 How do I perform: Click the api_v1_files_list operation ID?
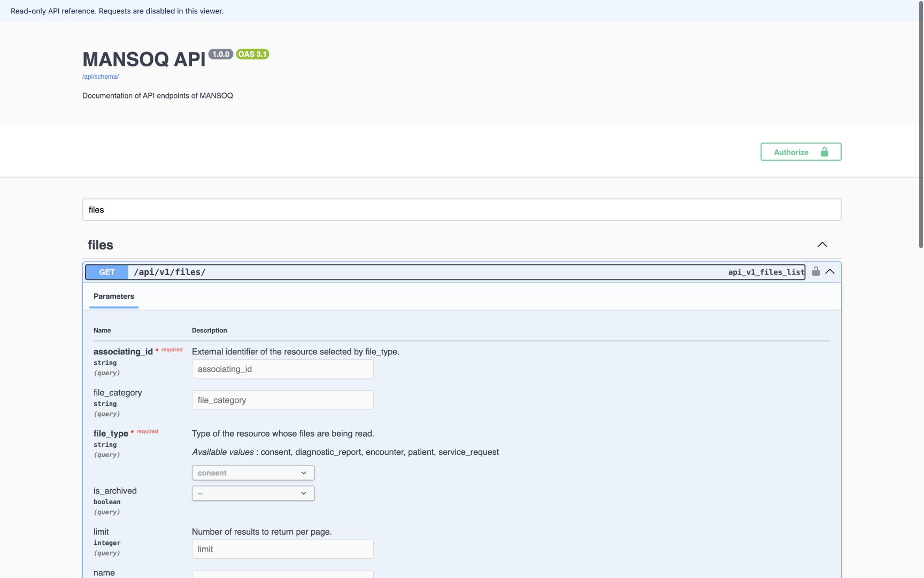point(766,272)
